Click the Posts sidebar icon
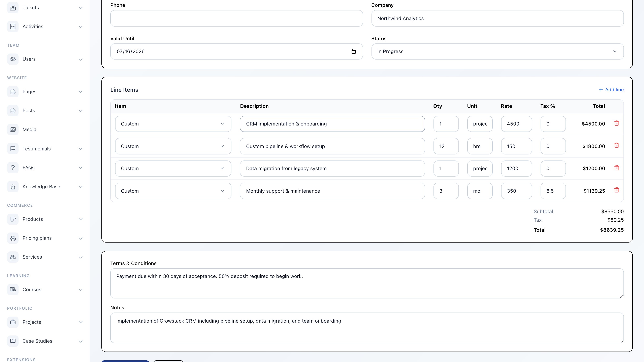The width and height of the screenshot is (644, 362). (13, 111)
